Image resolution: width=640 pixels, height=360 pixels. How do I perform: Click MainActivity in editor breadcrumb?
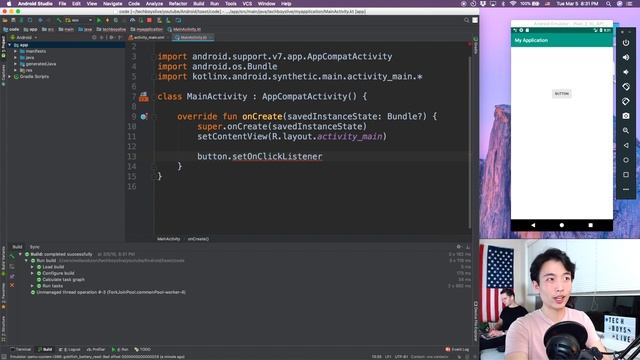pos(169,239)
